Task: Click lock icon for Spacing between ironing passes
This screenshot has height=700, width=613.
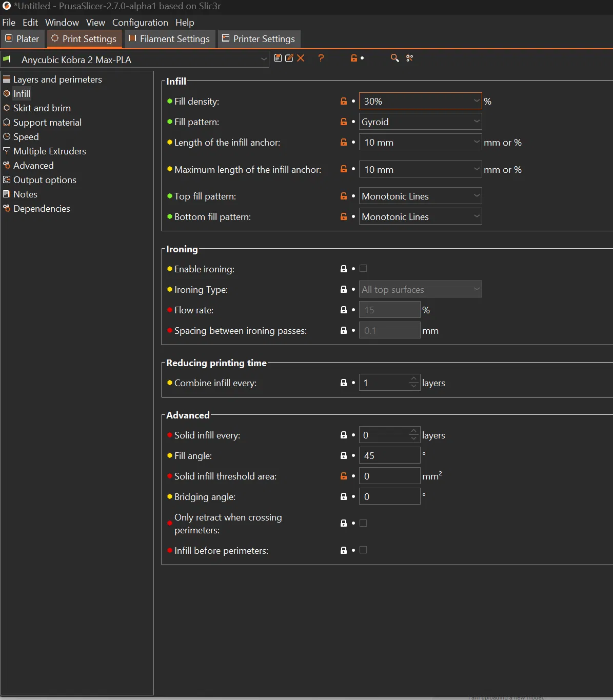Action: click(x=344, y=330)
